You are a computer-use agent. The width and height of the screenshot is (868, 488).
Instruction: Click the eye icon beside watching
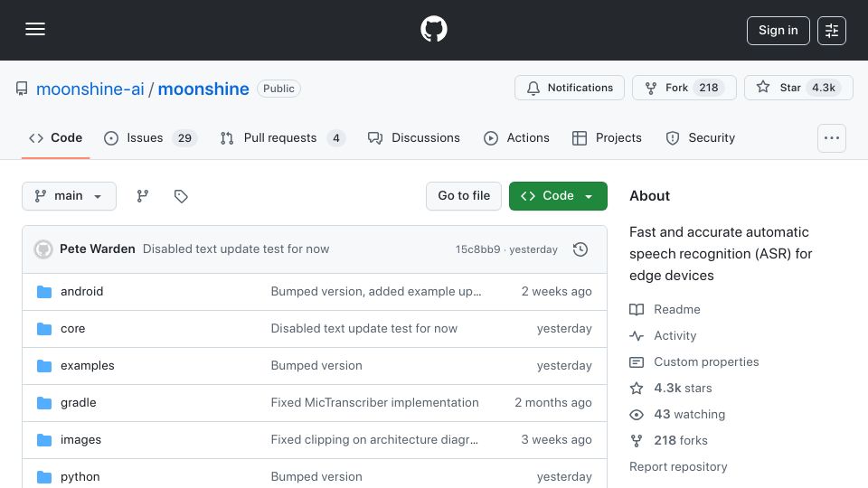[x=637, y=415]
